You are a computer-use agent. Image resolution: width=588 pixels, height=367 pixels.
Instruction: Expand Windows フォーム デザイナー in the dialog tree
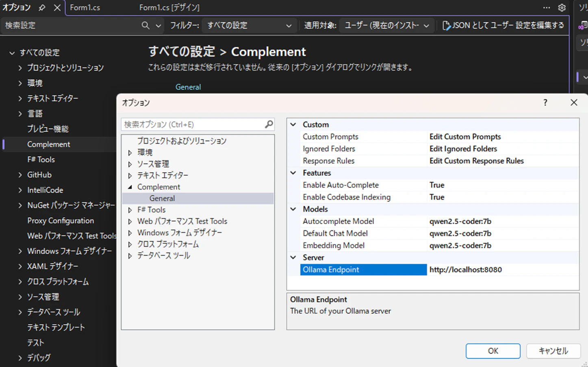coord(130,233)
